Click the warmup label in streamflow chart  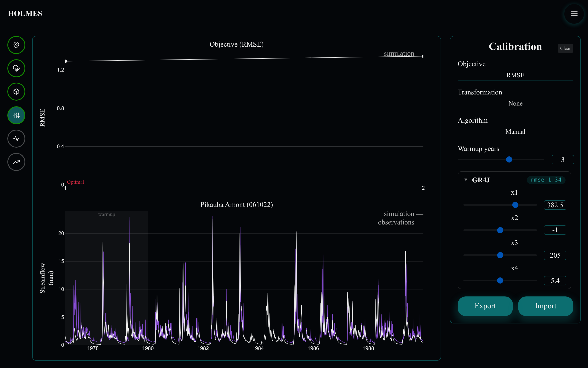pyautogui.click(x=106, y=214)
